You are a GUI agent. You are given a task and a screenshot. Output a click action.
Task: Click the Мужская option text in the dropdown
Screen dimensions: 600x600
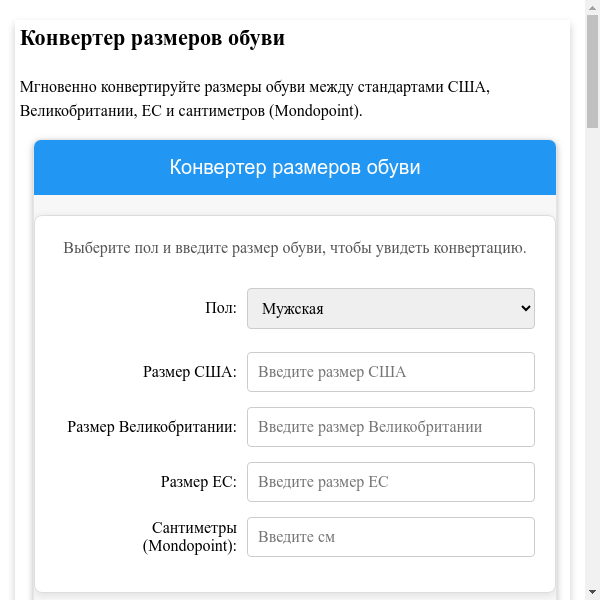(293, 309)
